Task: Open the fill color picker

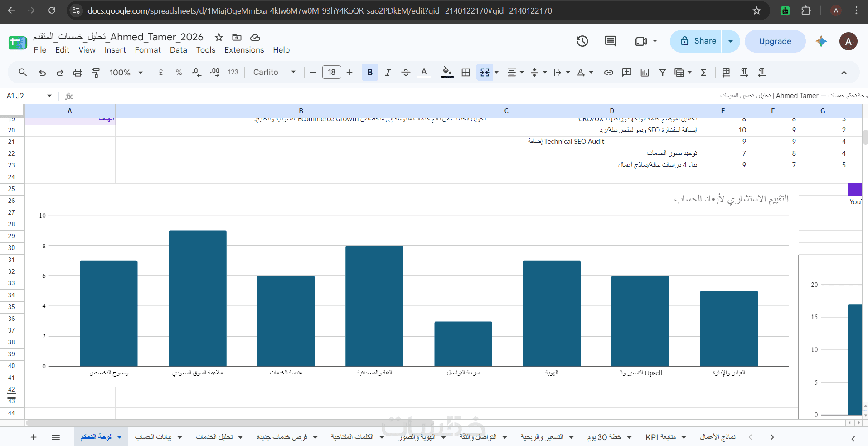Action: (x=447, y=73)
